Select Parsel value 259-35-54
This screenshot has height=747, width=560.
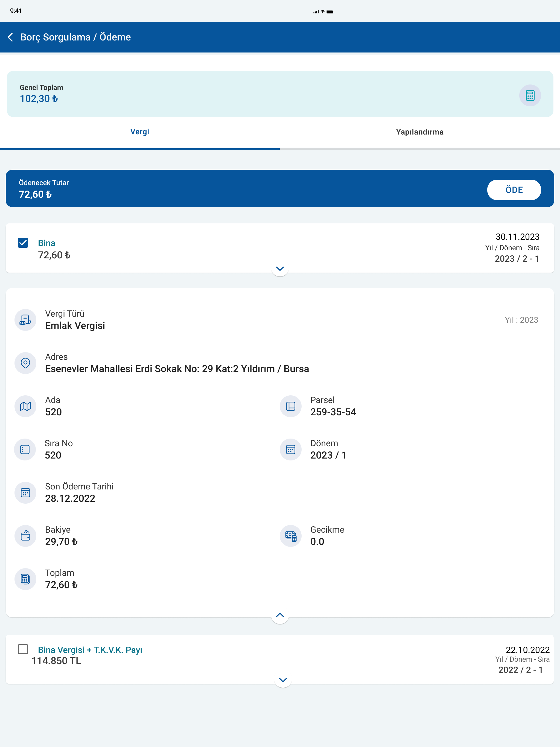[333, 412]
